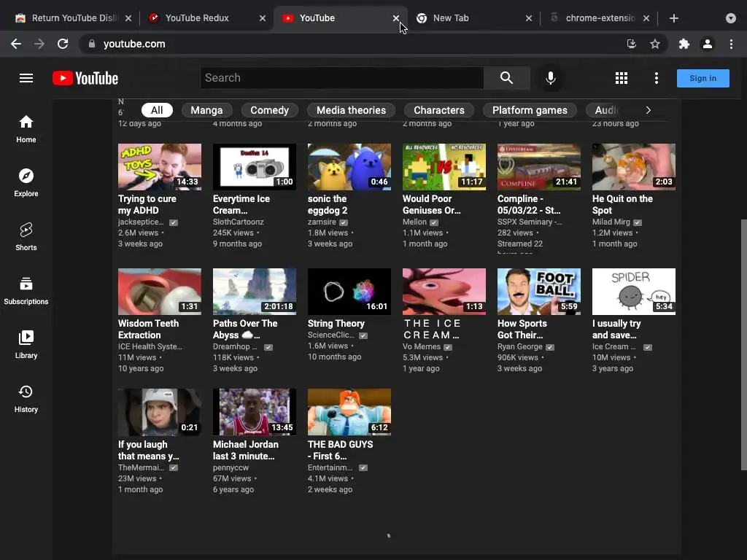Open Everytime Ice Cream video thumbnail
The height and width of the screenshot is (560, 747).
(x=255, y=167)
